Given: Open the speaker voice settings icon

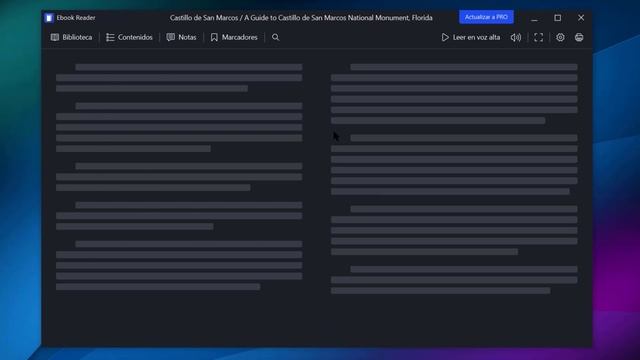Looking at the screenshot, I should (516, 37).
